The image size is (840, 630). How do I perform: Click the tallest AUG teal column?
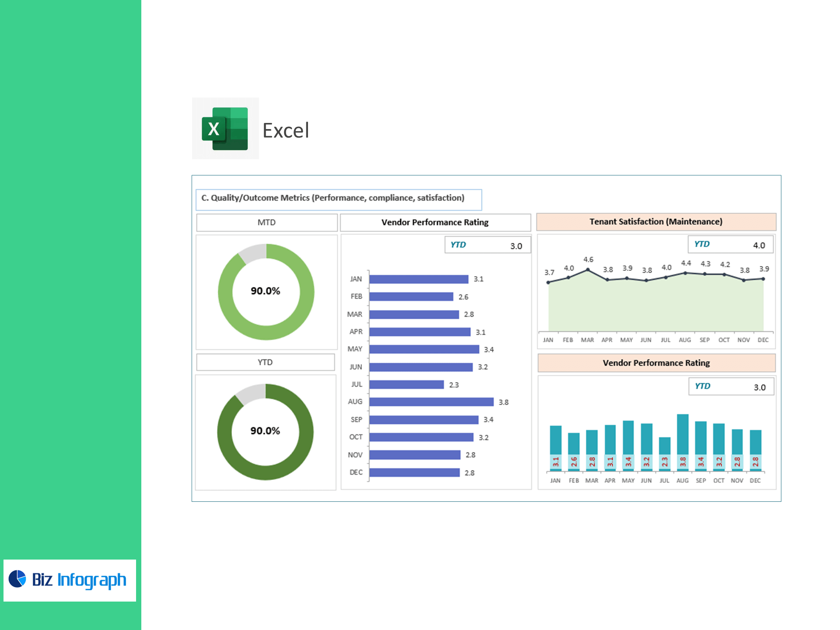pos(682,434)
